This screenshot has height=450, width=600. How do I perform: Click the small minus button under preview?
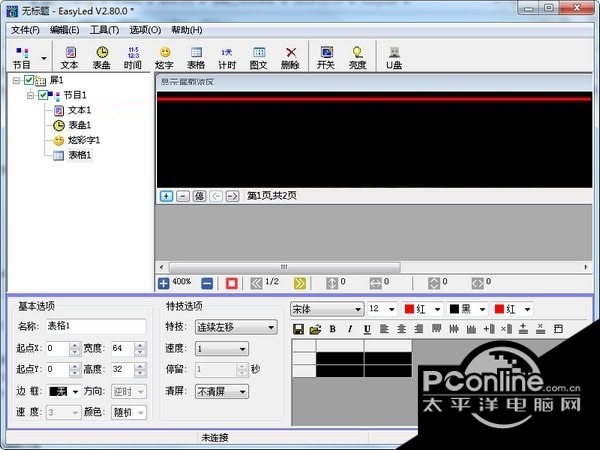click(183, 196)
